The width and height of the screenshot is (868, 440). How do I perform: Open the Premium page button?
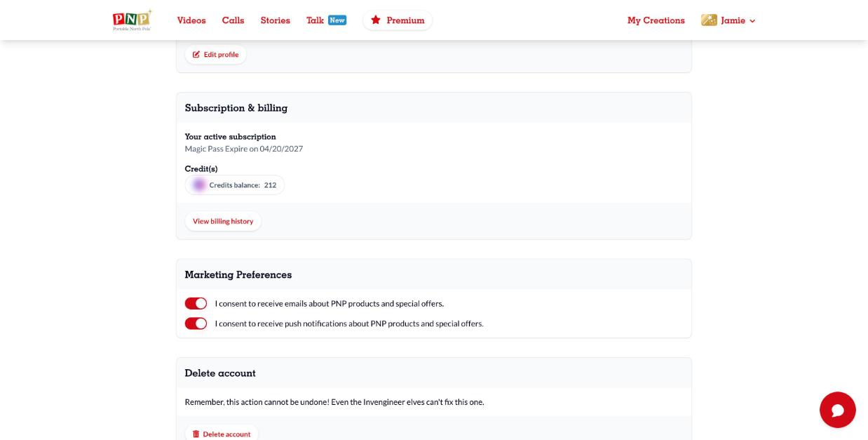pyautogui.click(x=398, y=20)
